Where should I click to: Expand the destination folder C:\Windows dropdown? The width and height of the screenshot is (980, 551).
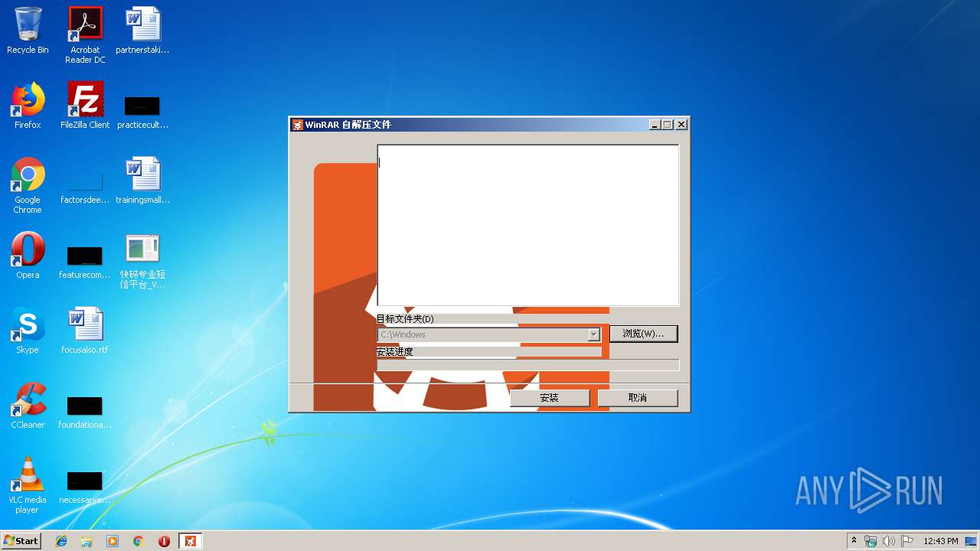[x=593, y=334]
